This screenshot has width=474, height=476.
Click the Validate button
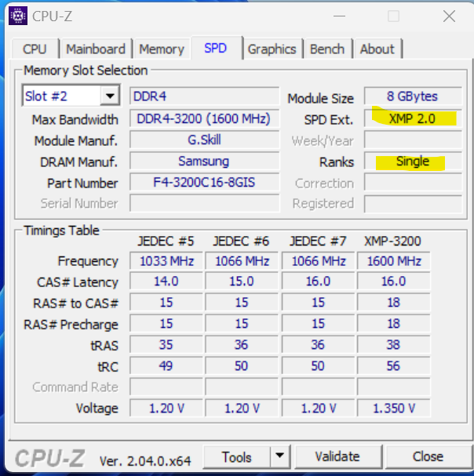(x=337, y=457)
